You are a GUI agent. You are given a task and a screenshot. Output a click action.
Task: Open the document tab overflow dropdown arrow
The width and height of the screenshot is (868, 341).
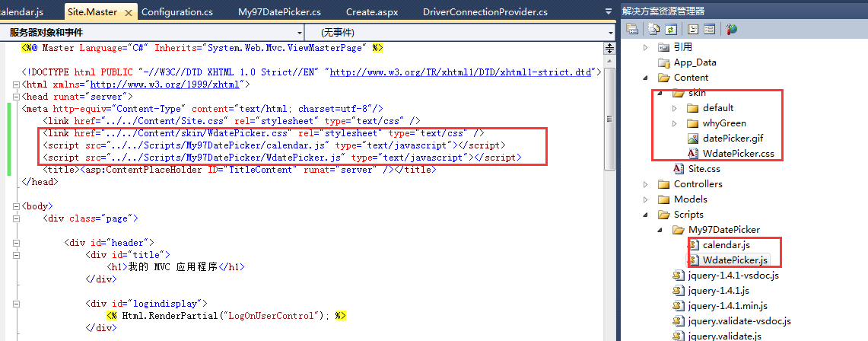point(609,11)
